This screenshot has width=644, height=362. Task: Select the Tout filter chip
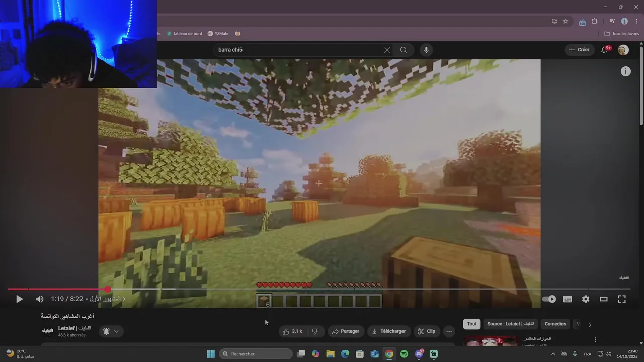tap(472, 324)
